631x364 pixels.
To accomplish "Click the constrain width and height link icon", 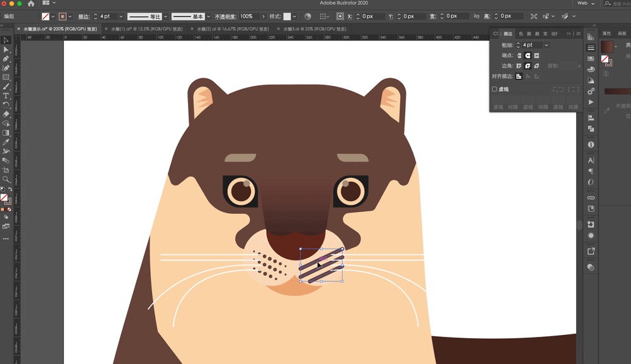I will (476, 16).
